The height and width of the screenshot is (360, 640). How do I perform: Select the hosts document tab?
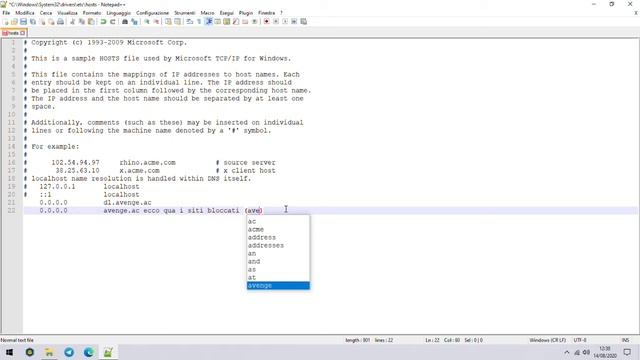point(13,33)
